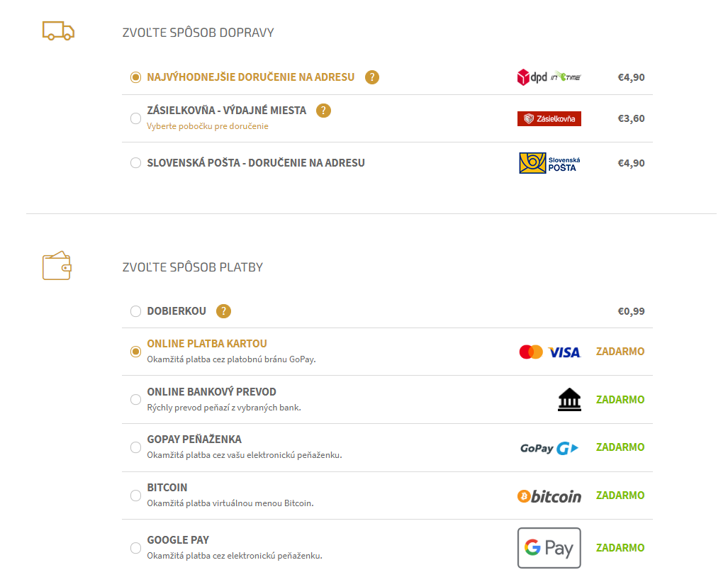Open 'Vyberte pobočku pre doručenie' link

click(208, 126)
